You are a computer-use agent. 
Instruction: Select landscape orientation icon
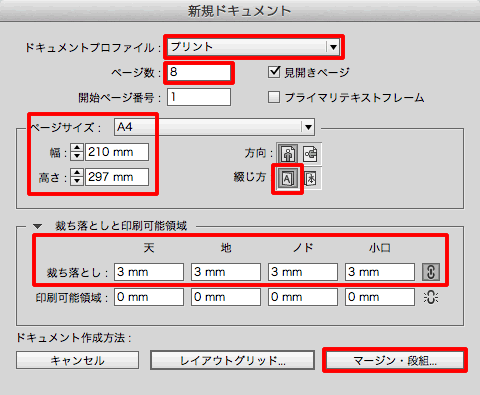310,154
